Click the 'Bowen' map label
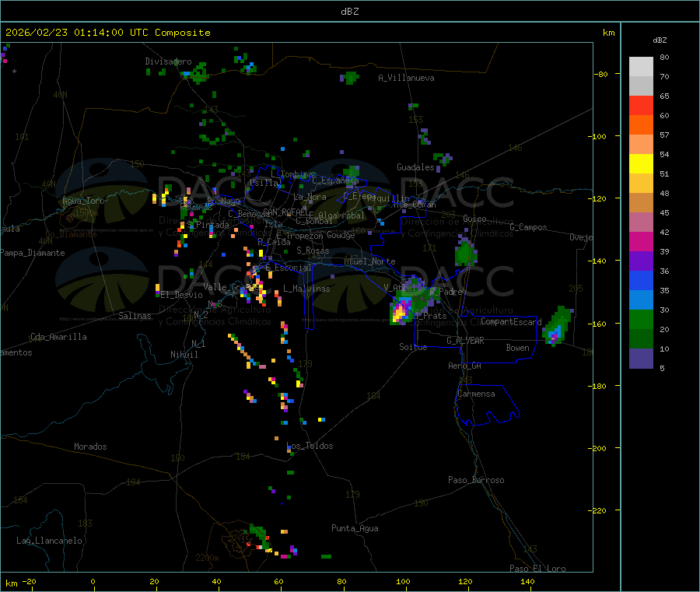 [518, 347]
